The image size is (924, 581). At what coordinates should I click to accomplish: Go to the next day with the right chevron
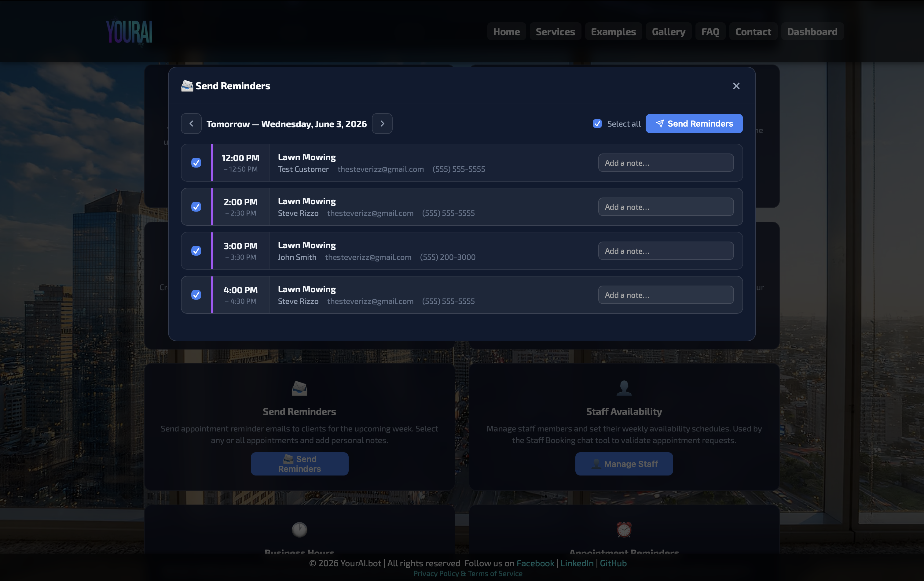pyautogui.click(x=382, y=124)
